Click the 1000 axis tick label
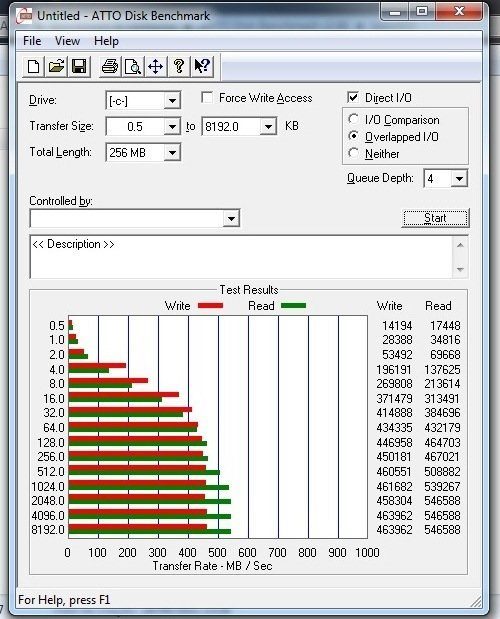Image resolution: width=500 pixels, height=619 pixels. click(x=367, y=552)
